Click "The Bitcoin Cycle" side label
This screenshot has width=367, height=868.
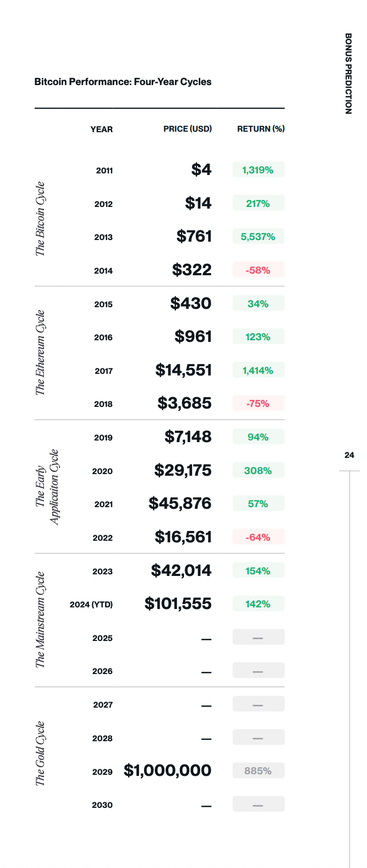[x=41, y=219]
